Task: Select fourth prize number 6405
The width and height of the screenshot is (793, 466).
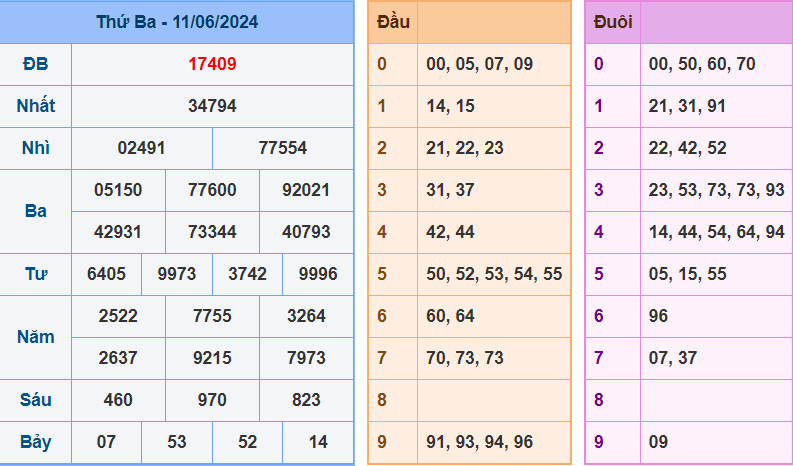Action: (x=106, y=274)
